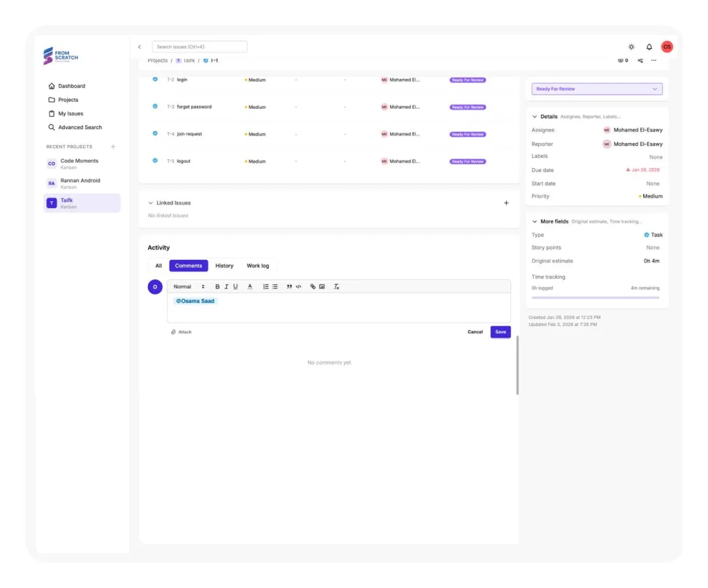
Task: Toggle the light/dark theme sun icon
Action: (631, 47)
